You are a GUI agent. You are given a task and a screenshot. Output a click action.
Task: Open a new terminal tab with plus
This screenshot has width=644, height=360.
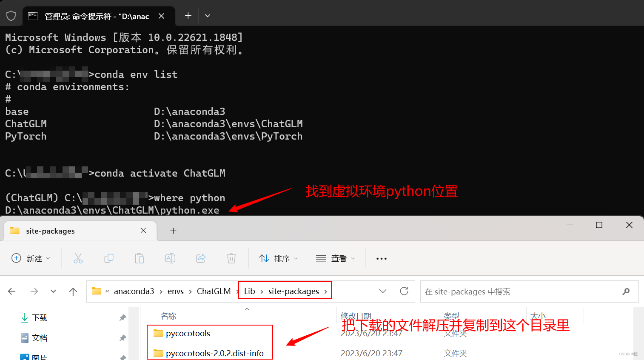pyautogui.click(x=188, y=16)
